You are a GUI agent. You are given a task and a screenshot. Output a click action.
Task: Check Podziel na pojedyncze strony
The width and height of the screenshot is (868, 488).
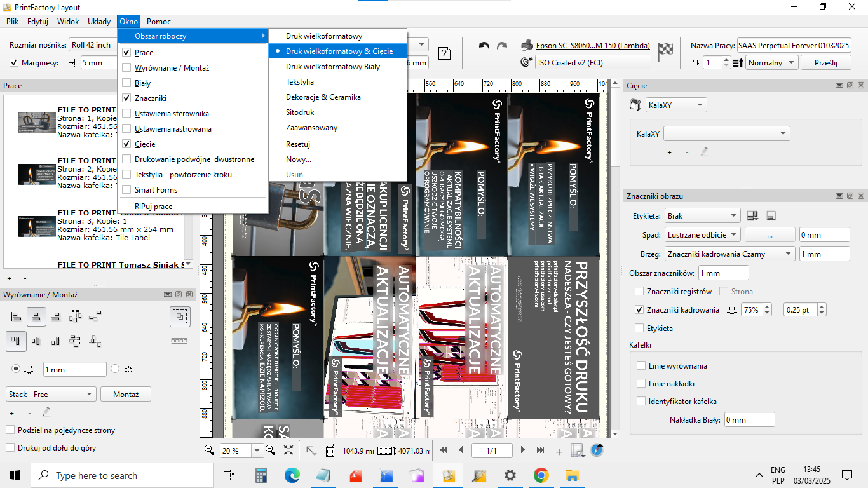click(x=10, y=430)
